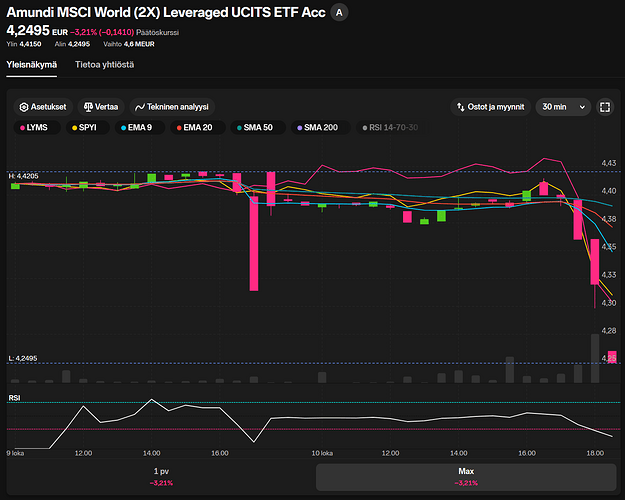Image resolution: width=625 pixels, height=500 pixels.
Task: Enable the RSI 14-70-30 indicator chip
Action: tap(393, 128)
